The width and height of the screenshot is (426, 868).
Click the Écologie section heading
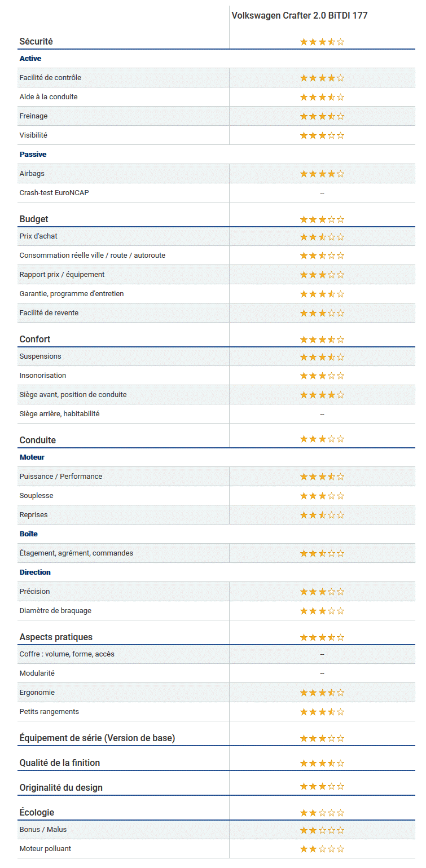(x=37, y=813)
